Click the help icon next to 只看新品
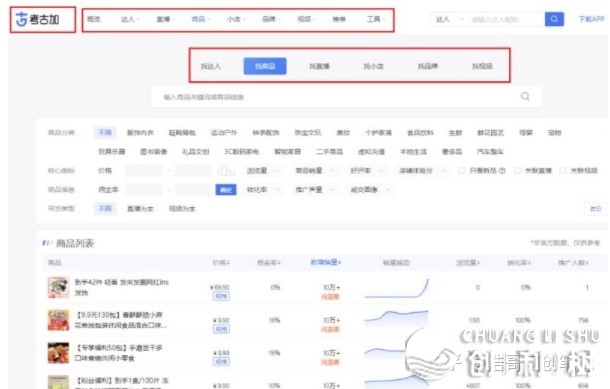610x389 pixels. tap(502, 170)
